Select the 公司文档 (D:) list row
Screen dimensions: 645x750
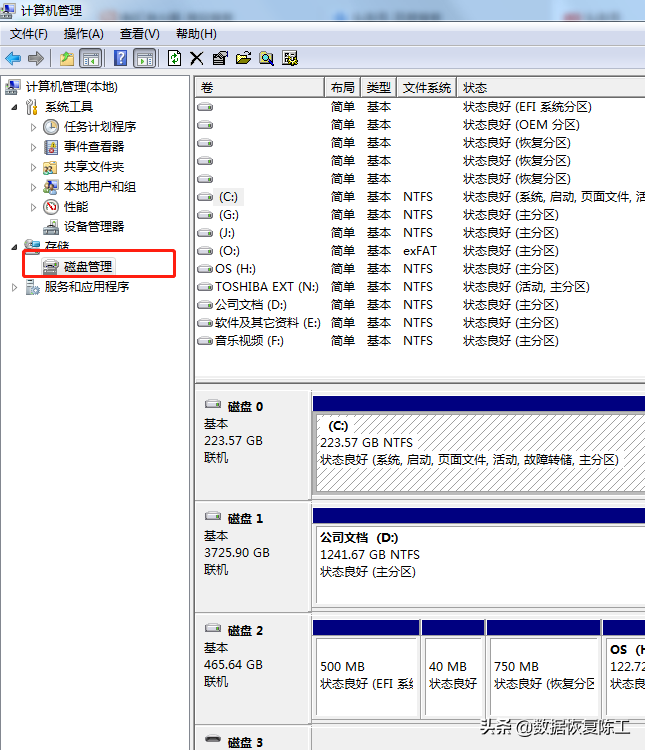[x=420, y=305]
